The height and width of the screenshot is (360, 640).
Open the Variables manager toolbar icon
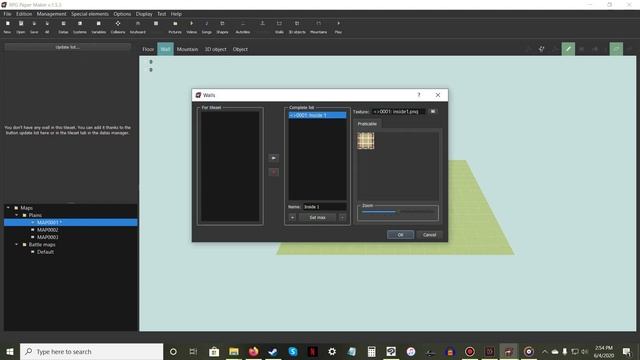(98, 27)
